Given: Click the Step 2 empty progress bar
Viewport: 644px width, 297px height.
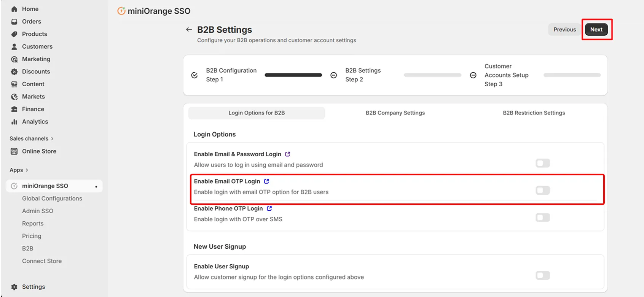Looking at the screenshot, I should pyautogui.click(x=433, y=75).
